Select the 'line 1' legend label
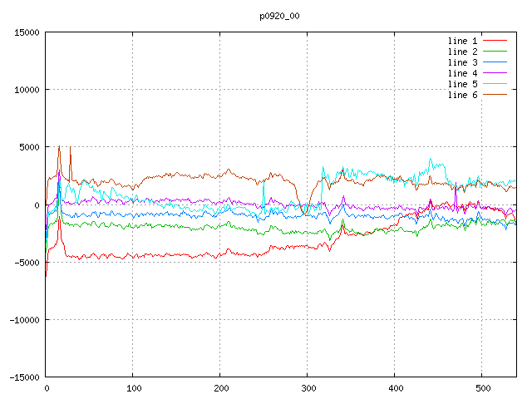The image size is (532, 399). point(462,41)
